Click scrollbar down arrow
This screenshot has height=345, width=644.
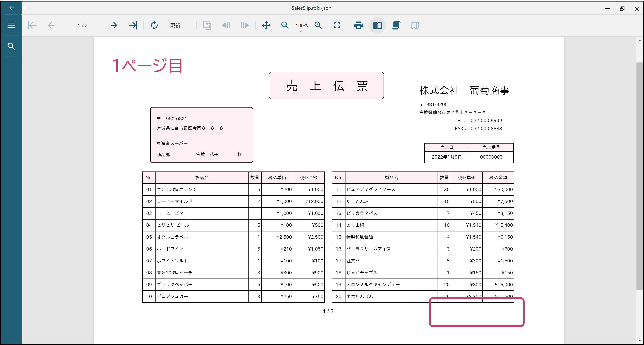[639, 340]
